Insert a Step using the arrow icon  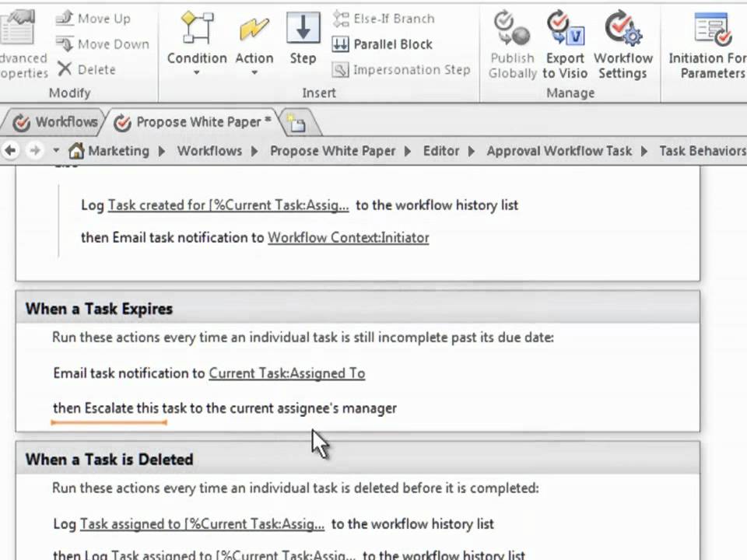303,28
